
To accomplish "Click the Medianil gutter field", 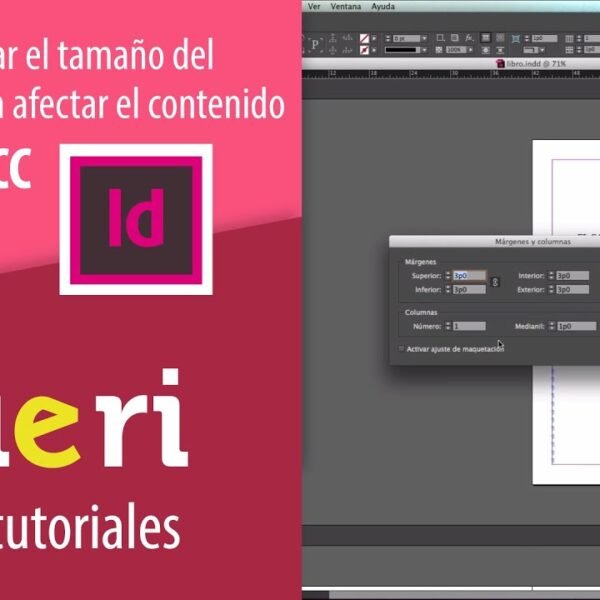I will 577,326.
